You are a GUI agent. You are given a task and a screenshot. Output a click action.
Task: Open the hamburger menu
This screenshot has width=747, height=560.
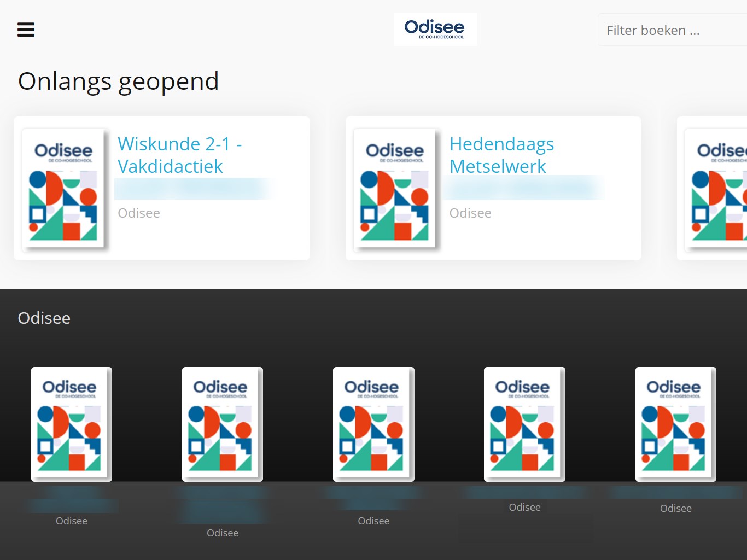26,30
